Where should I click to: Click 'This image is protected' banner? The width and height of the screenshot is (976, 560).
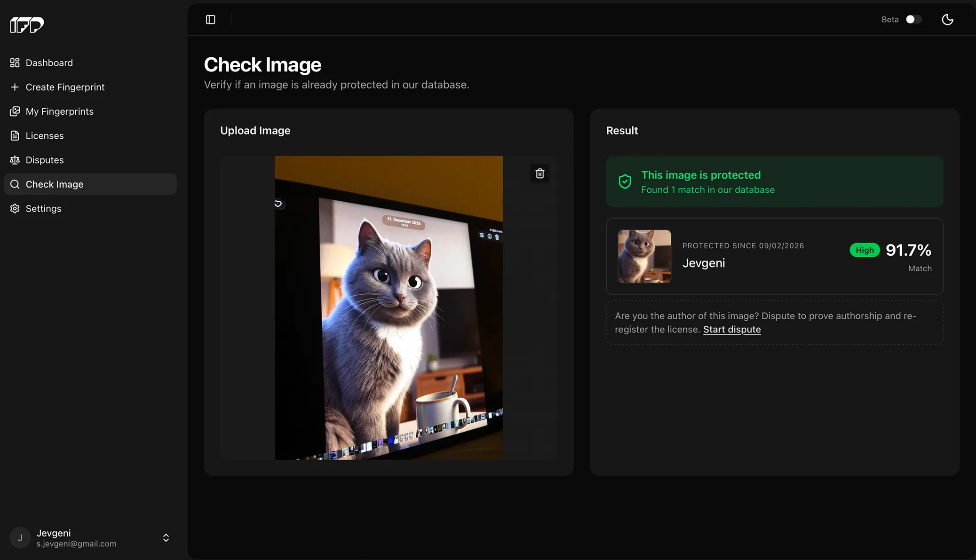tap(775, 181)
